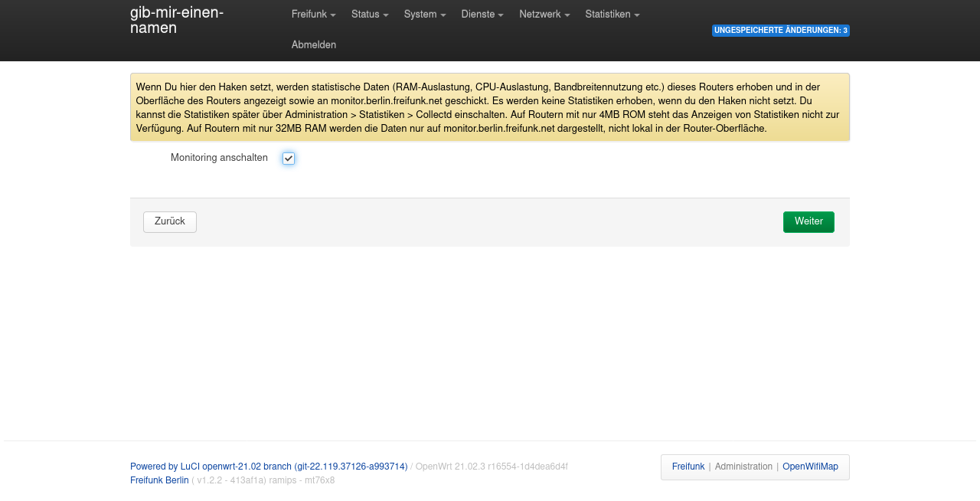Click Abmelden to log out
The width and height of the screenshot is (980, 501).
tap(313, 45)
